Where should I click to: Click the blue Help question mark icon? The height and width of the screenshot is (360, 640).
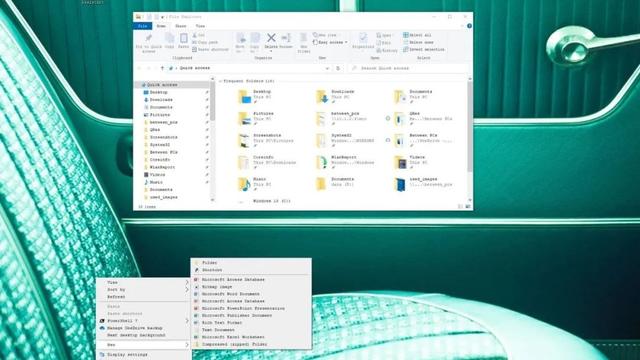coord(469,26)
